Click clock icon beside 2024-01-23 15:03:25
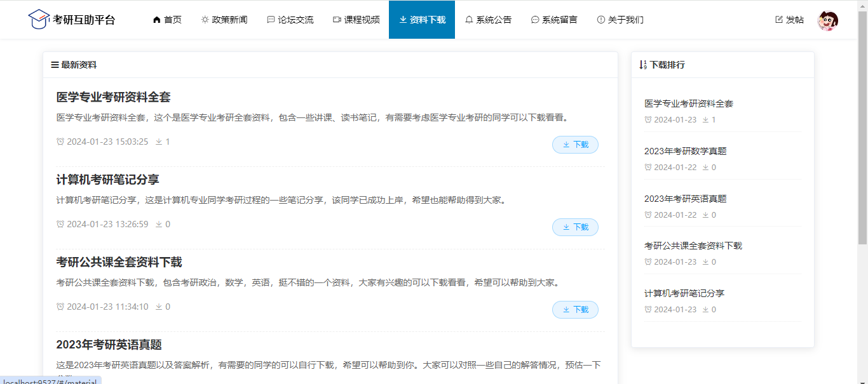 (x=60, y=142)
